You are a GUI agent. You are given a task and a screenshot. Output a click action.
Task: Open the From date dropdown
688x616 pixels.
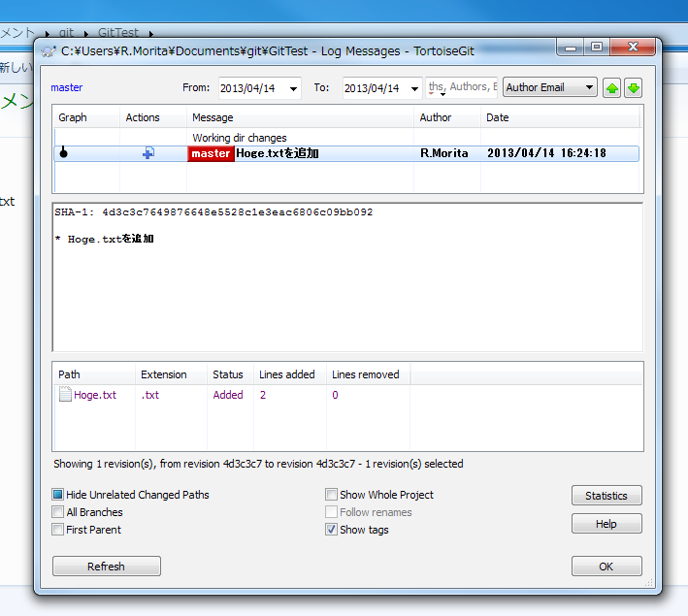click(293, 88)
